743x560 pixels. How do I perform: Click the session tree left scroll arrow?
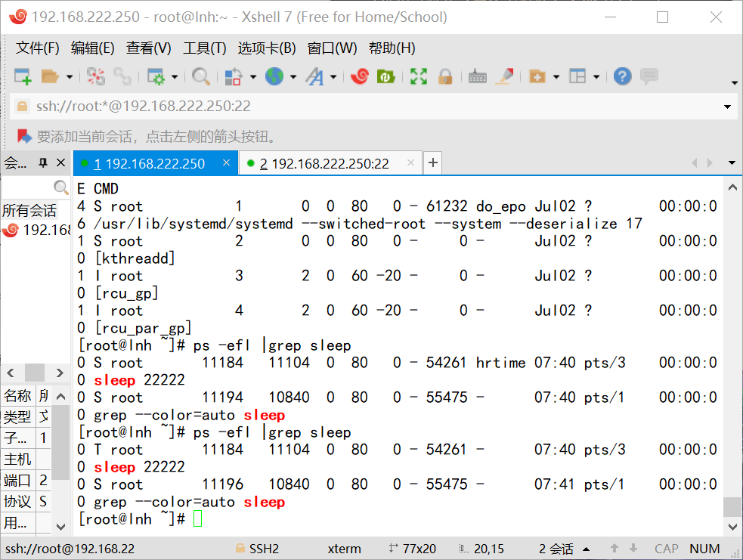(11, 373)
